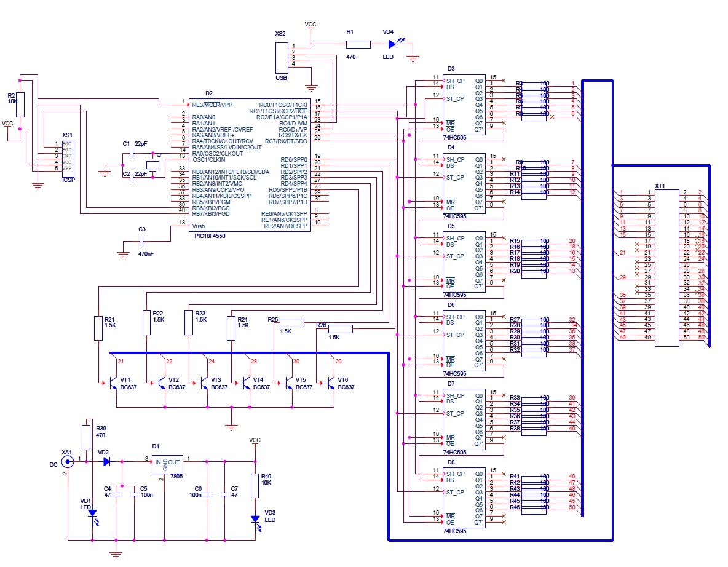Screen dimensions: 728x567
Task: Click the VT1 BC637 transistor symbol
Action: (x=112, y=383)
